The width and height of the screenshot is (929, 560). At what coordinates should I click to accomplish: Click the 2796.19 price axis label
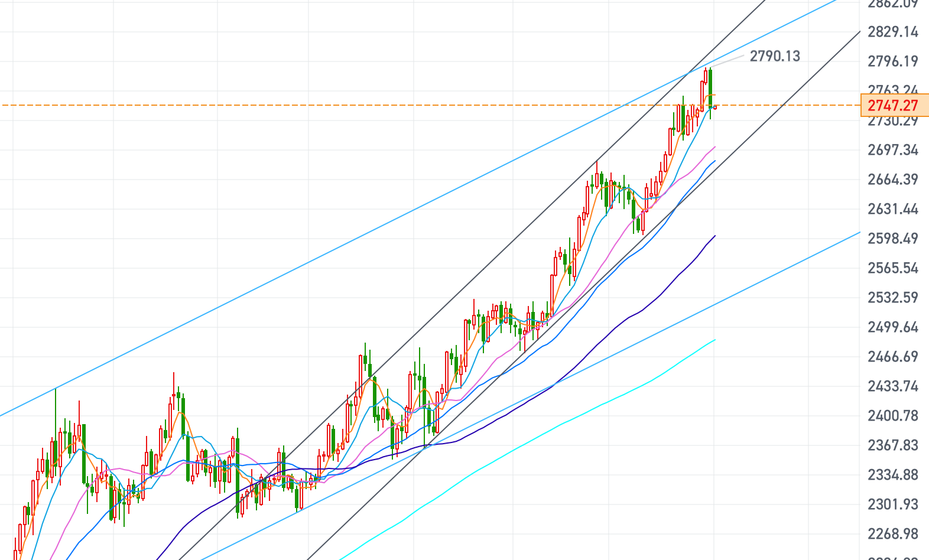pyautogui.click(x=893, y=61)
